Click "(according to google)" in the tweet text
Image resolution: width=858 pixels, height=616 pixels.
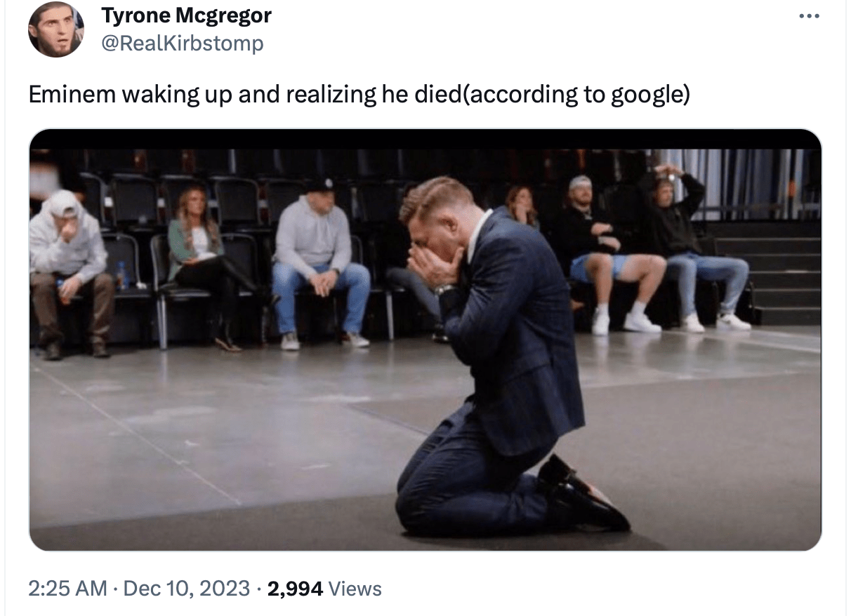click(574, 95)
